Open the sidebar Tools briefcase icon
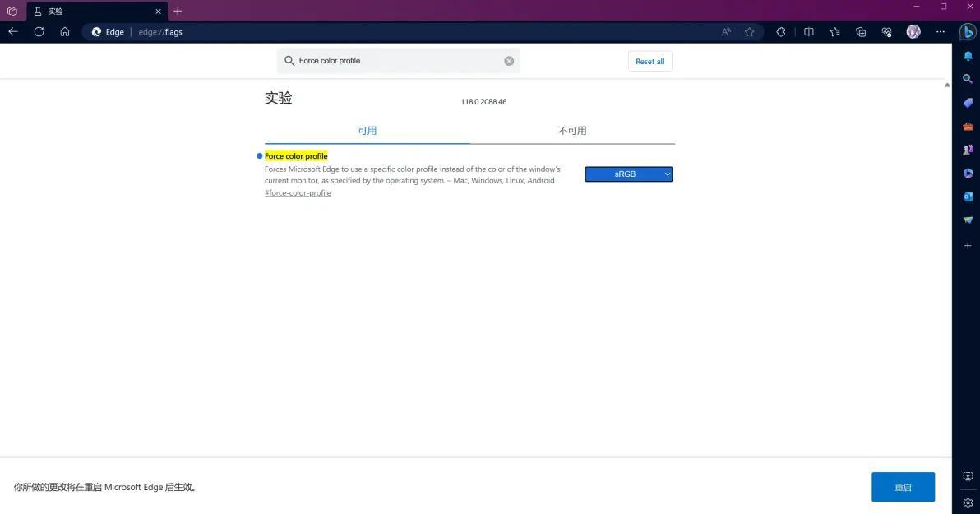 click(x=968, y=127)
